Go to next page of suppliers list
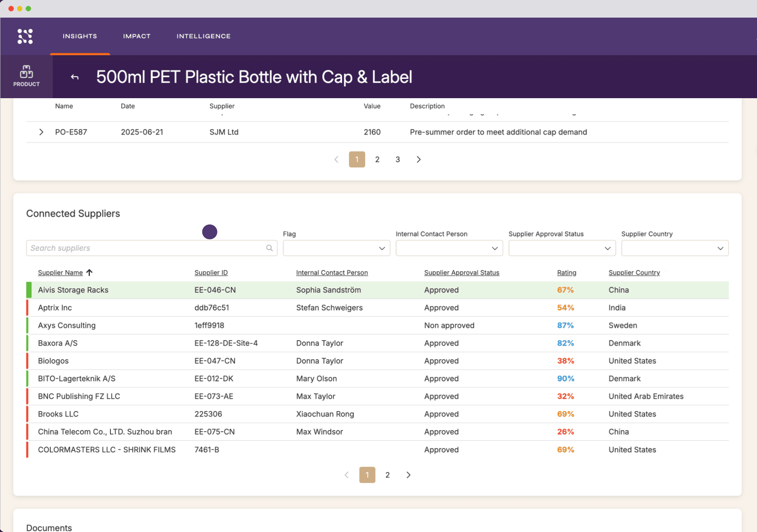 [408, 475]
